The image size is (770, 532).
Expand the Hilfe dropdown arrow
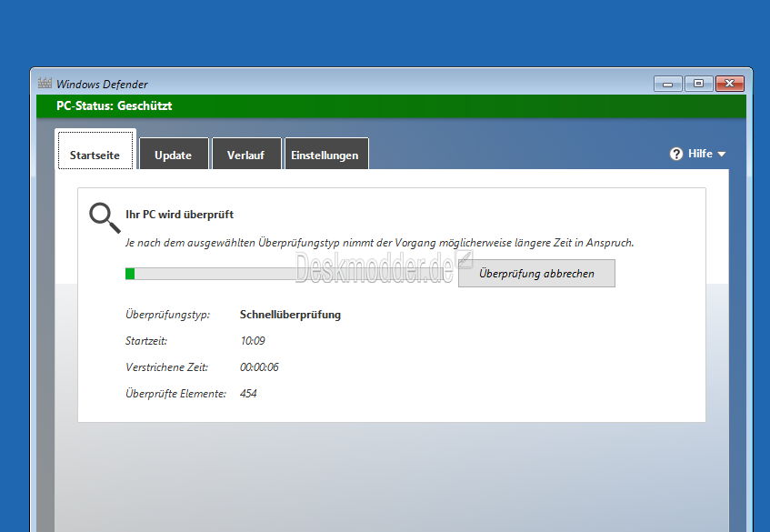[x=722, y=155]
